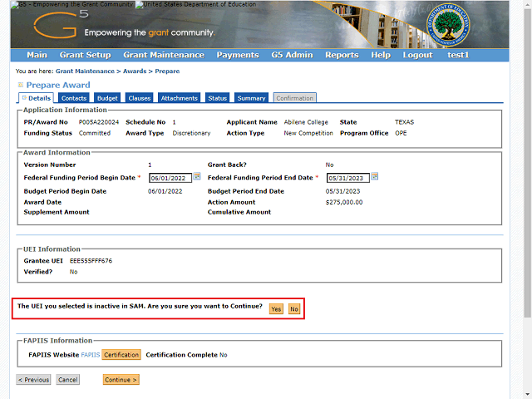Switch to the Clauses tab
Viewport: 532px width, 399px height.
click(x=139, y=98)
